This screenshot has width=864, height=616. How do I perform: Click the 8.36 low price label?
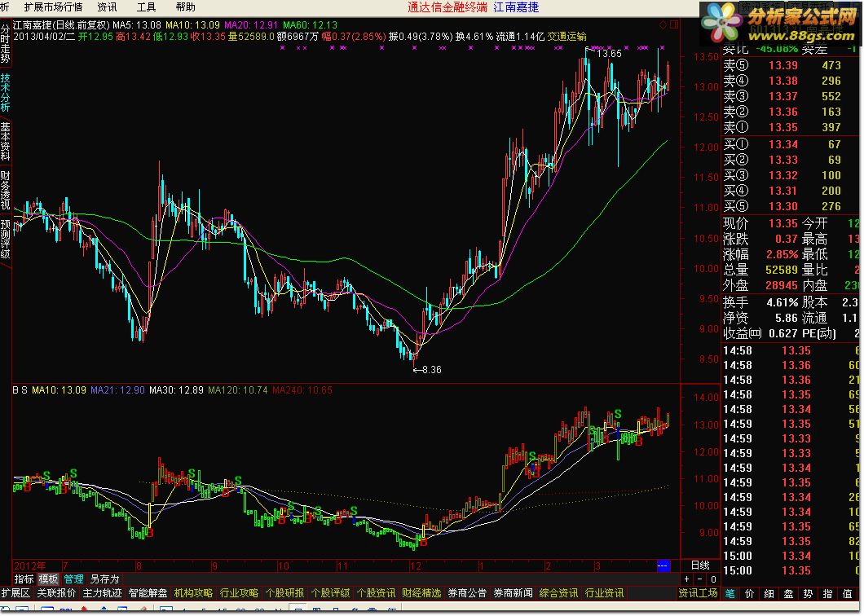tap(432, 370)
